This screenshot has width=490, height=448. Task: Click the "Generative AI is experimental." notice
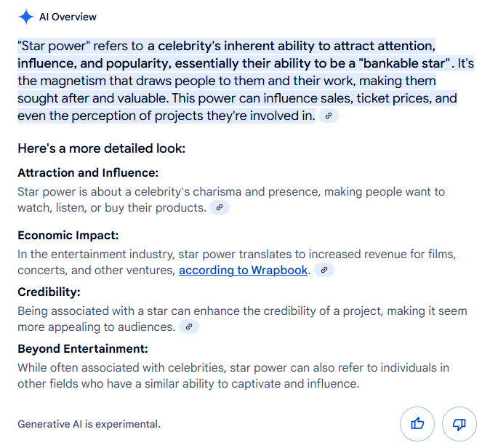pyautogui.click(x=89, y=424)
